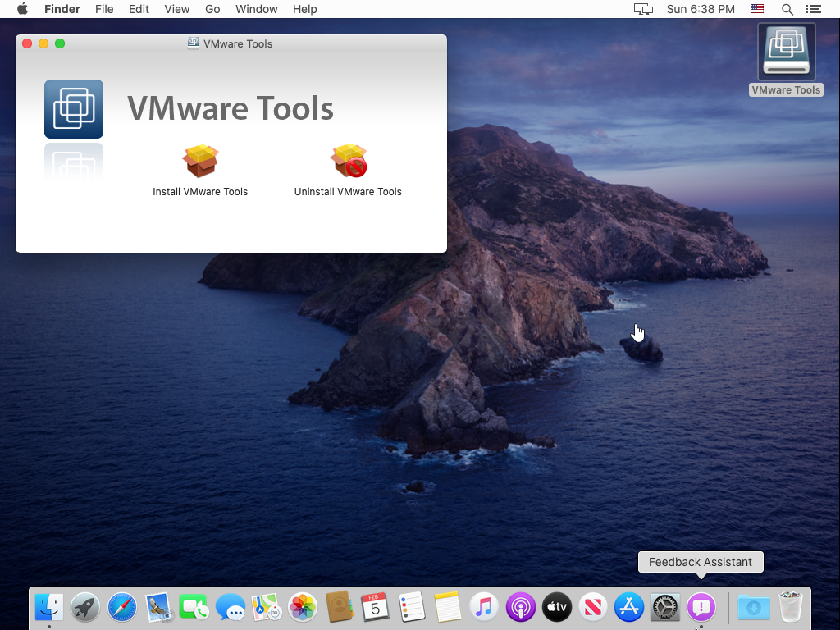Screen dimensions: 840x630
Task: Open the Downloads stack in Dock
Action: pyautogui.click(x=753, y=607)
